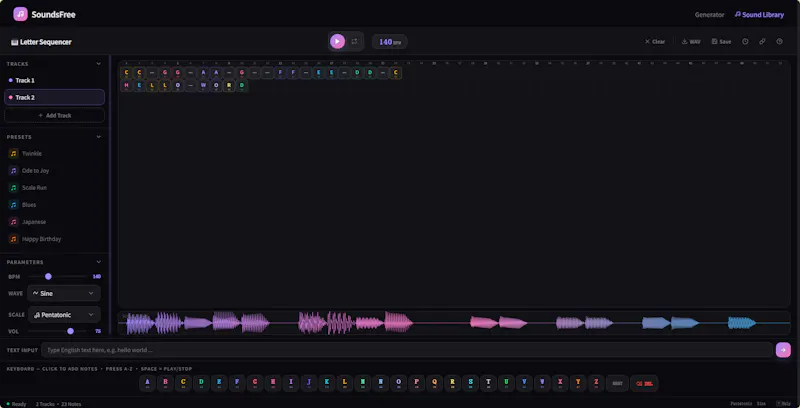Add note with the X key

coord(560,383)
